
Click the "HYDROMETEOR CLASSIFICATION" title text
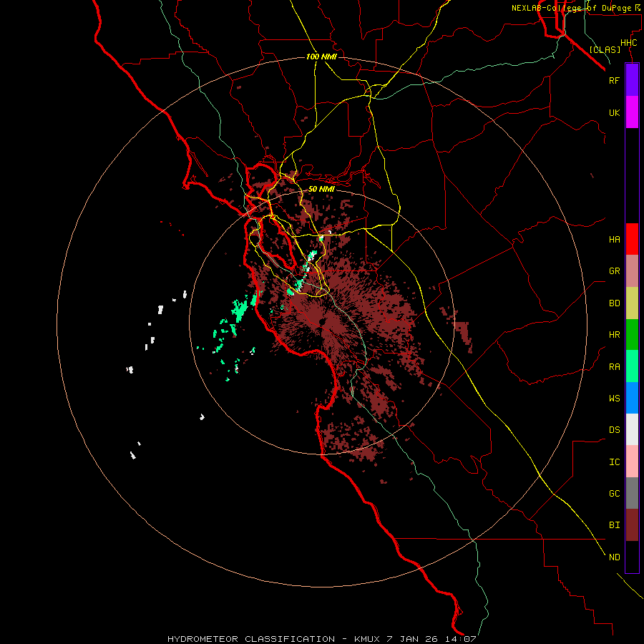pos(251,639)
